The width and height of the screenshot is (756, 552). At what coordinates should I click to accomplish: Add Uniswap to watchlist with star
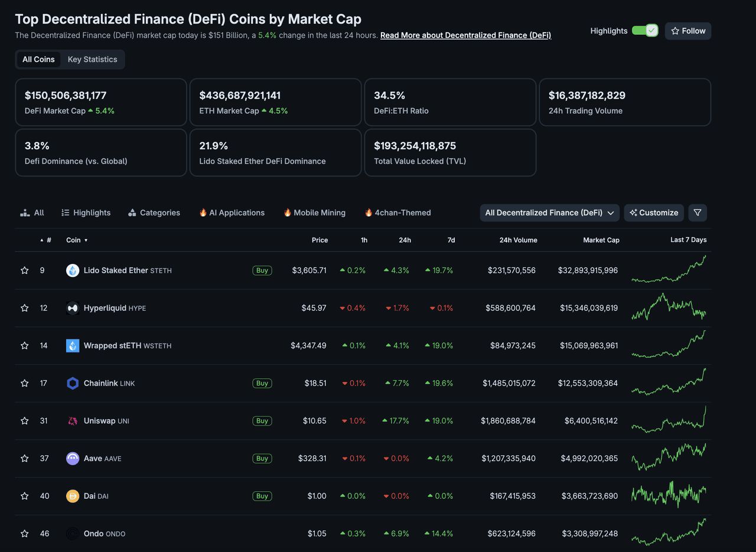pos(24,421)
